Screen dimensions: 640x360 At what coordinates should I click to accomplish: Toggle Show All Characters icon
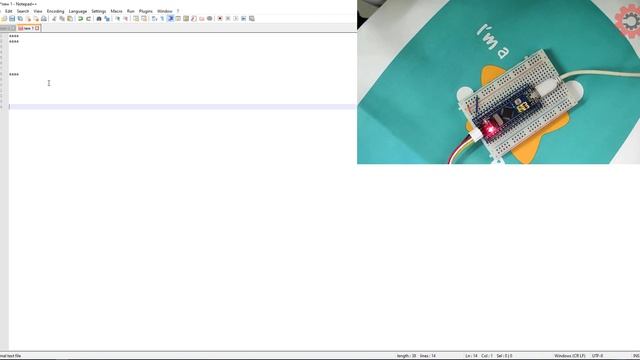coord(162,18)
